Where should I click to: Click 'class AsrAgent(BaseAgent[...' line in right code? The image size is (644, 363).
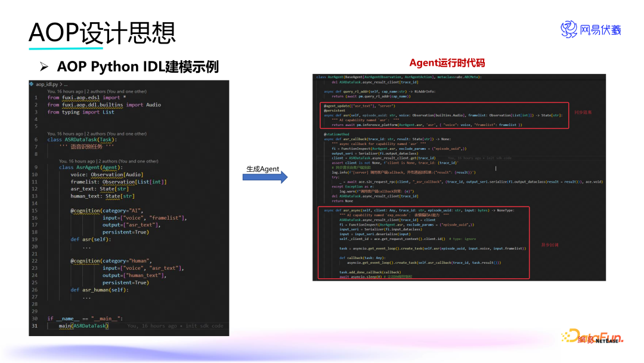coord(399,77)
